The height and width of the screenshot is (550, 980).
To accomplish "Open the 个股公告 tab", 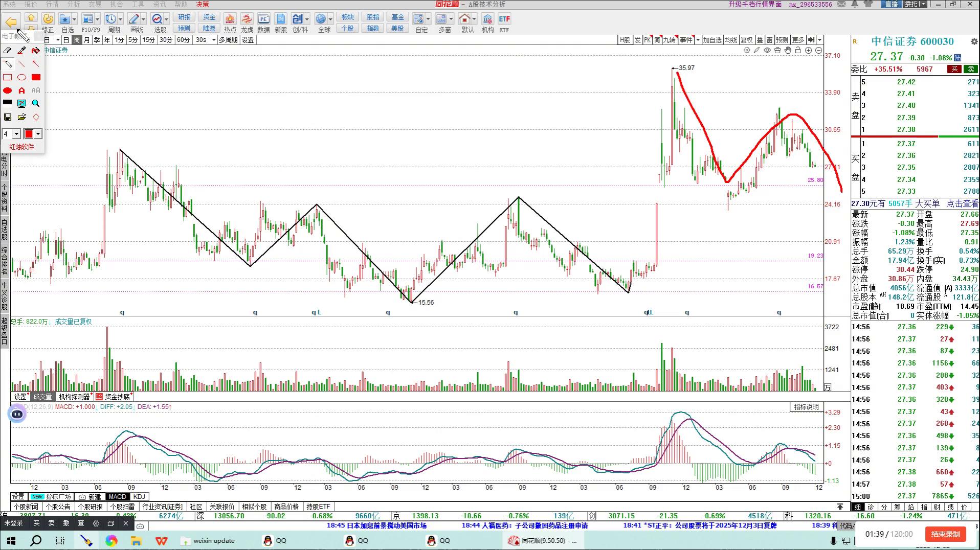I will (x=58, y=507).
